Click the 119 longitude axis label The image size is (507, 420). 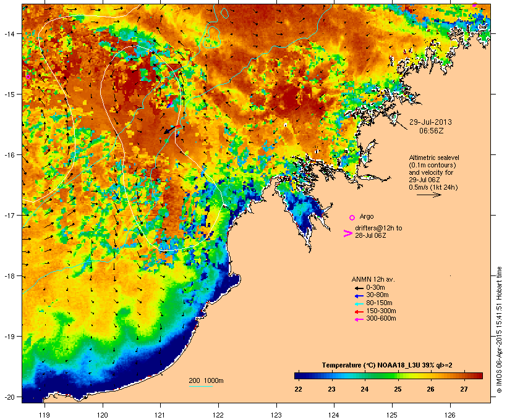(45, 415)
